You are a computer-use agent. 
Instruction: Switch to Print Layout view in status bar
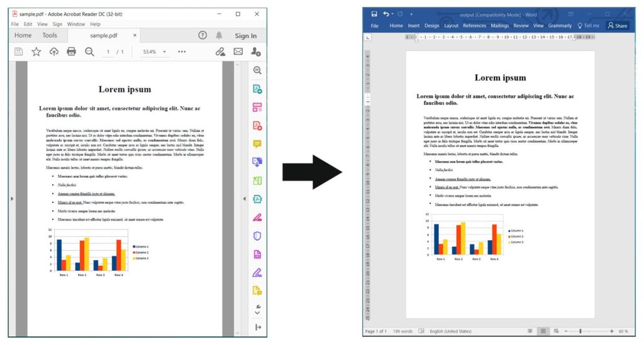(x=543, y=331)
